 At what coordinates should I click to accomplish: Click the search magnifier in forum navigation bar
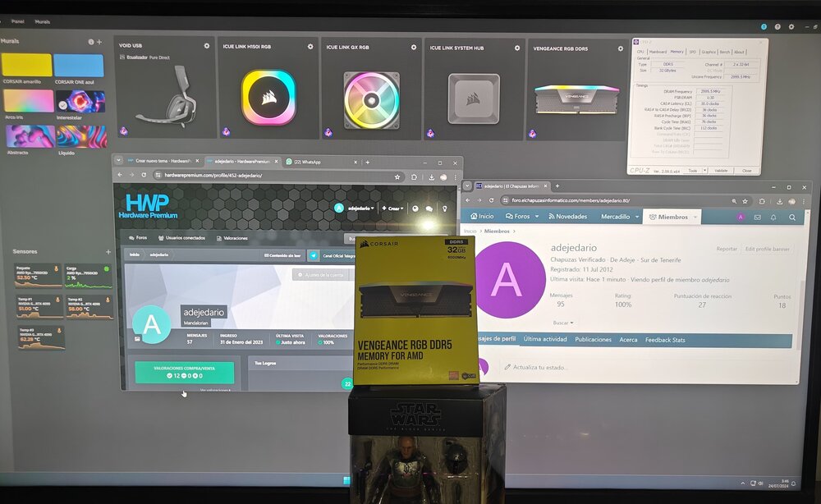point(792,218)
